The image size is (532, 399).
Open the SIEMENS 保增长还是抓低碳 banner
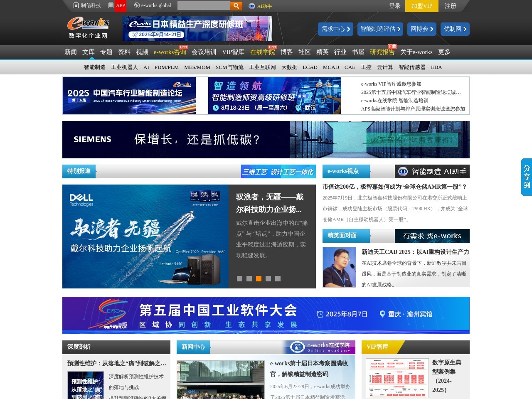tap(266, 140)
